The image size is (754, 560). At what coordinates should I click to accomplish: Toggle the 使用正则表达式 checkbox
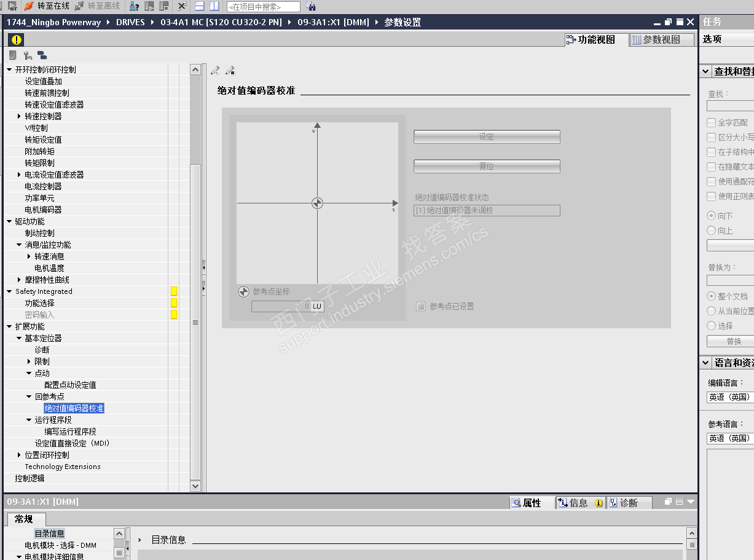[x=712, y=197]
